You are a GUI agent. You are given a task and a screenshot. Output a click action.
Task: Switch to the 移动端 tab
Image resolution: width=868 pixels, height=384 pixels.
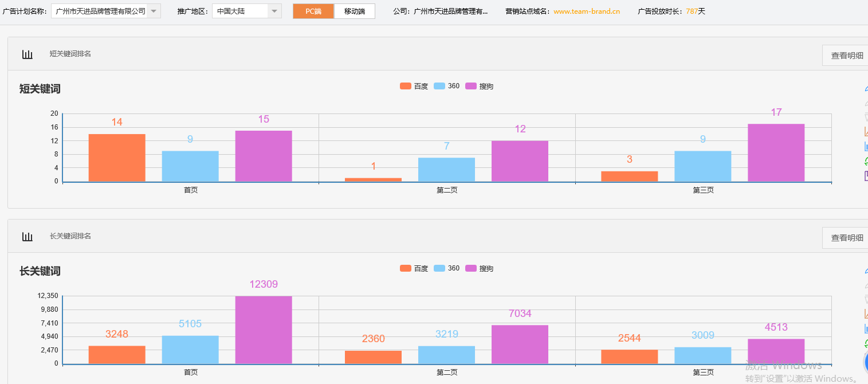[354, 10]
